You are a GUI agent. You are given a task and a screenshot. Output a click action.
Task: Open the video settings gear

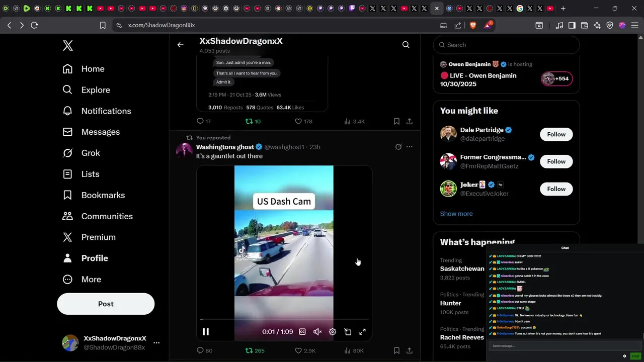(x=333, y=332)
